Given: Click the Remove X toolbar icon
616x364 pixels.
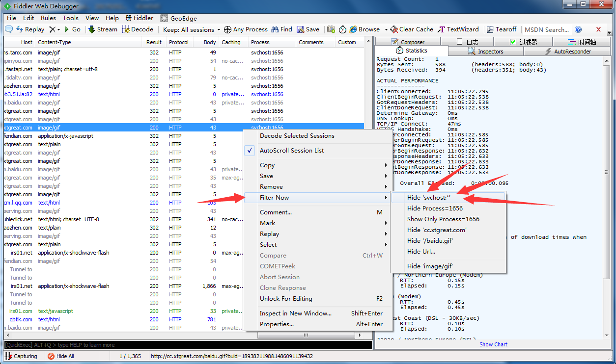Looking at the screenshot, I should [52, 29].
